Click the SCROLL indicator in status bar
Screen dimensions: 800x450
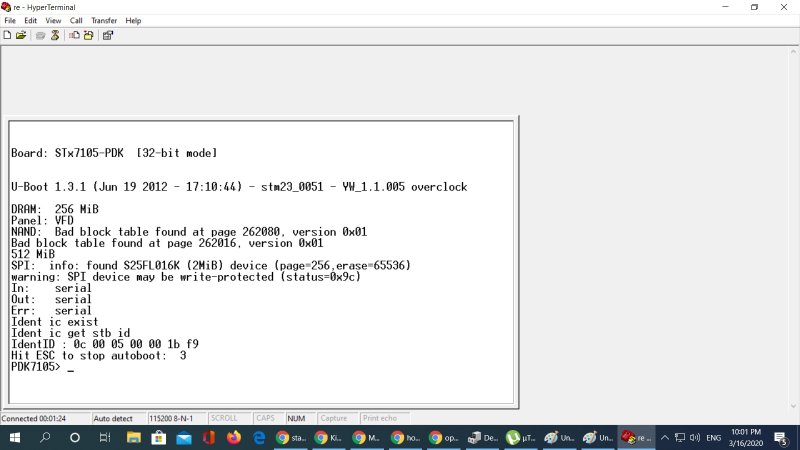(229, 418)
